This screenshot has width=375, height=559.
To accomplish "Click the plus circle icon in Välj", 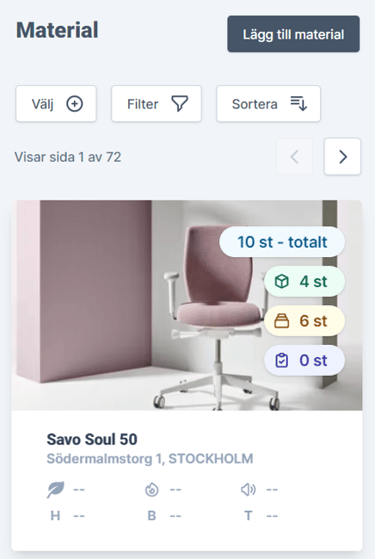I will click(x=75, y=104).
